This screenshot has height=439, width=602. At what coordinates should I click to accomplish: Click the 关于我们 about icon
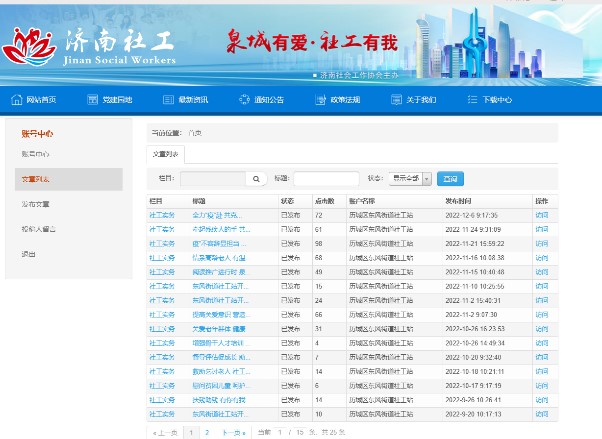(396, 100)
